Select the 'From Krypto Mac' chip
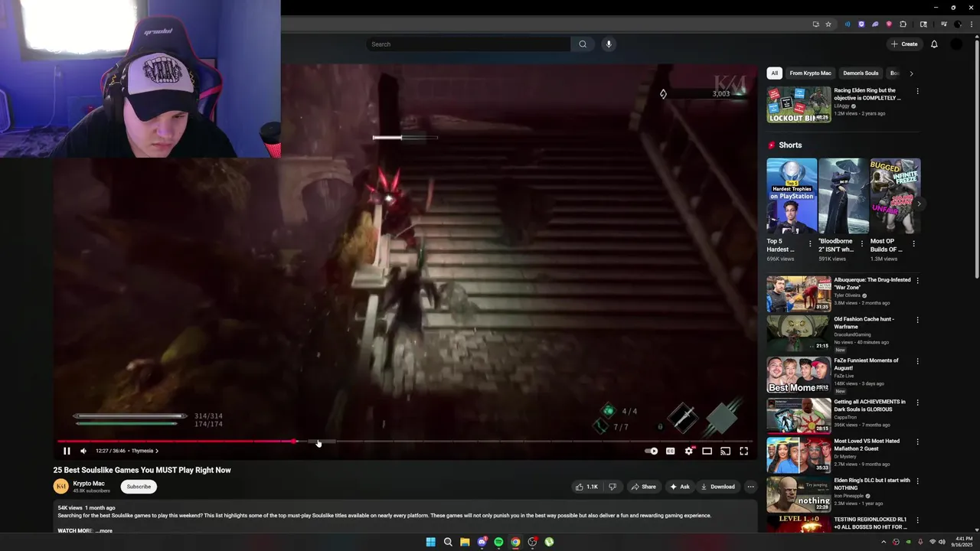 pyautogui.click(x=810, y=73)
